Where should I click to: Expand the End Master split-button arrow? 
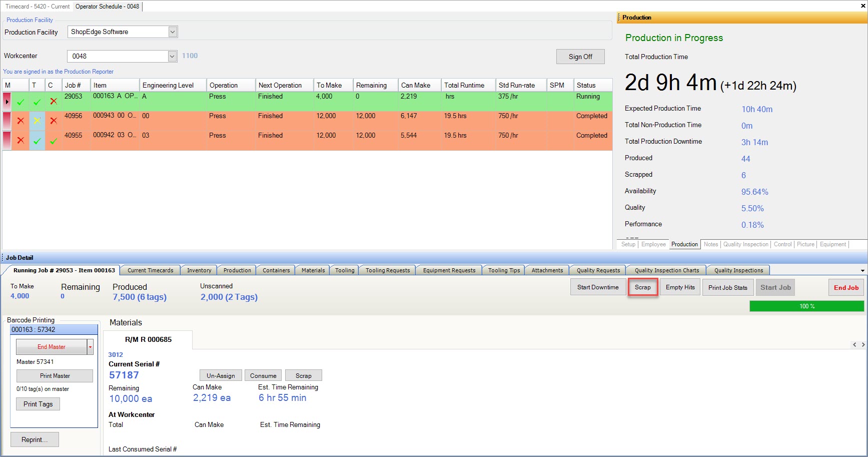[x=90, y=347]
